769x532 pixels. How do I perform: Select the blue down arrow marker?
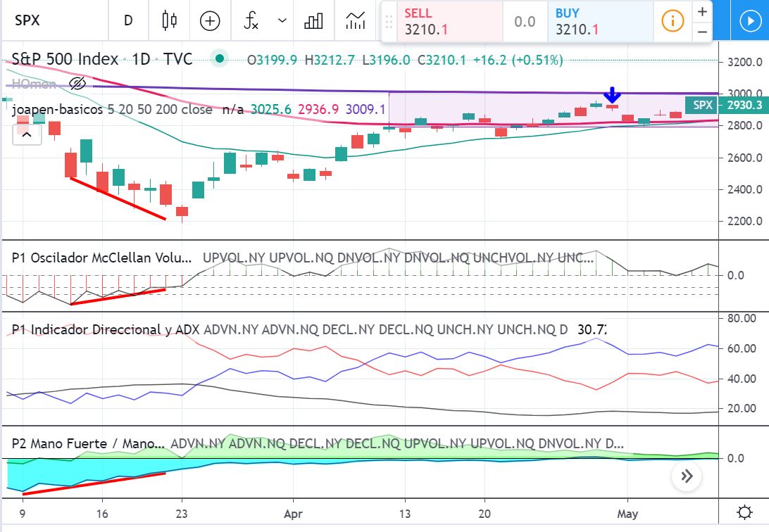pyautogui.click(x=613, y=95)
